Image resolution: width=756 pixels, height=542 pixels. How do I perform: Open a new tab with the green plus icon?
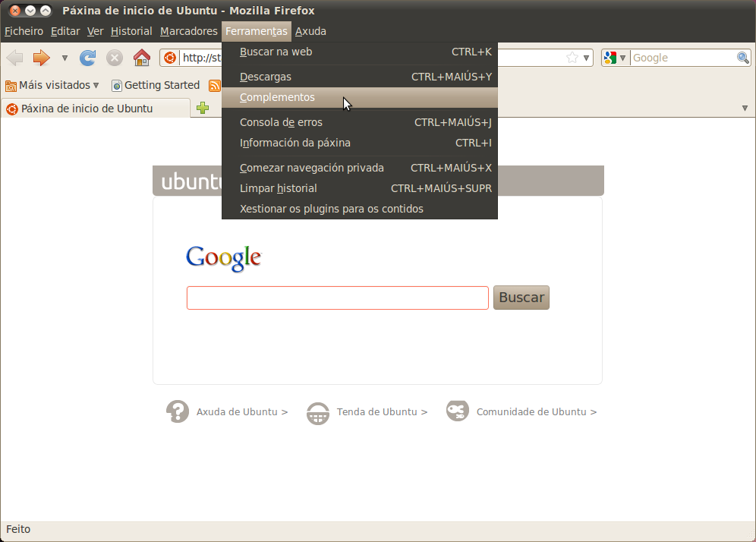click(203, 108)
